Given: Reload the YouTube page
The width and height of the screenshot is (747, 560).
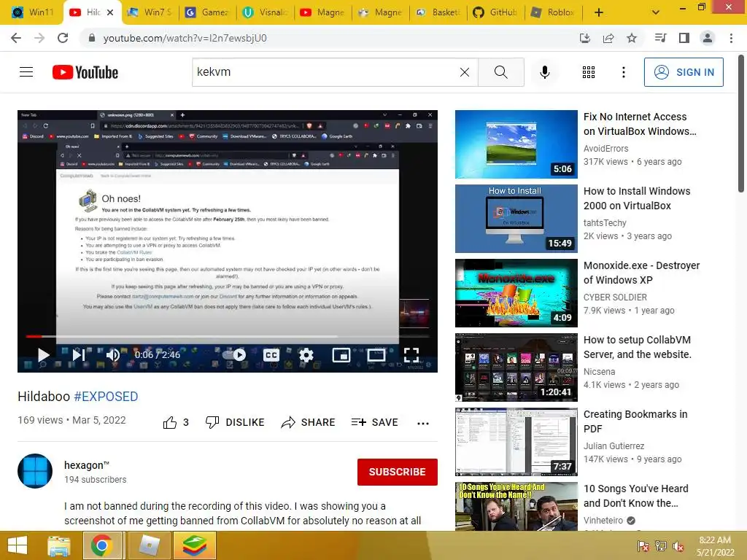Looking at the screenshot, I should click(x=63, y=38).
